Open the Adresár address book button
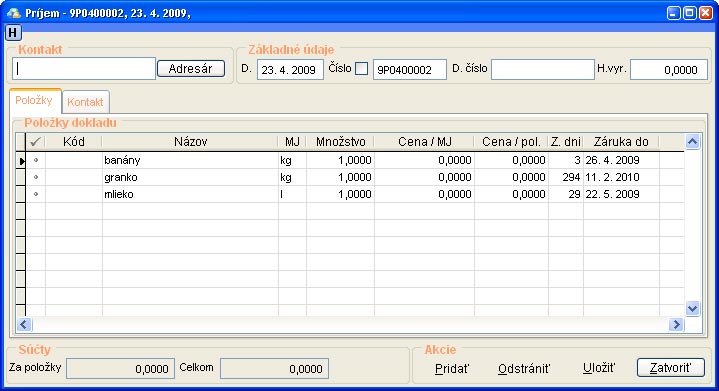Screen dimensions: 719x391 click(x=191, y=69)
